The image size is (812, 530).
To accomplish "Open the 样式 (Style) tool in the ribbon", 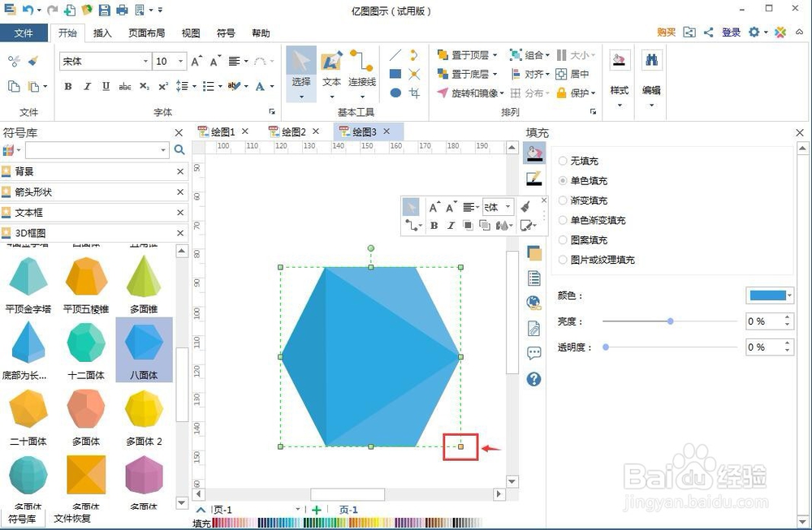I will 619,72.
